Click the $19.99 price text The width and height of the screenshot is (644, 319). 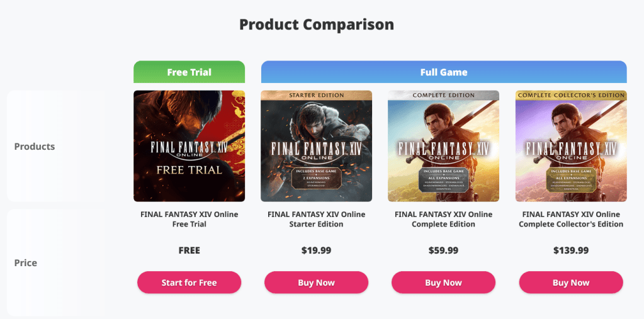click(316, 250)
